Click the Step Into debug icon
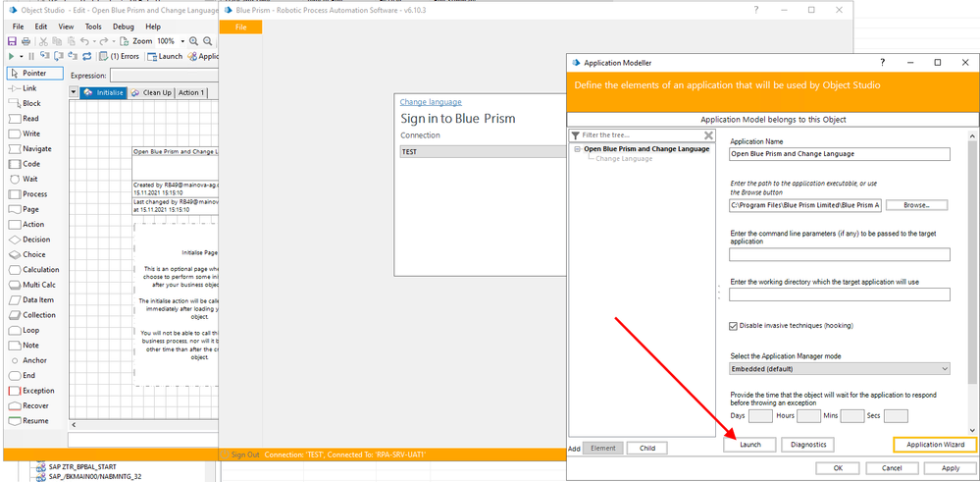This screenshot has height=482, width=980. click(46, 56)
